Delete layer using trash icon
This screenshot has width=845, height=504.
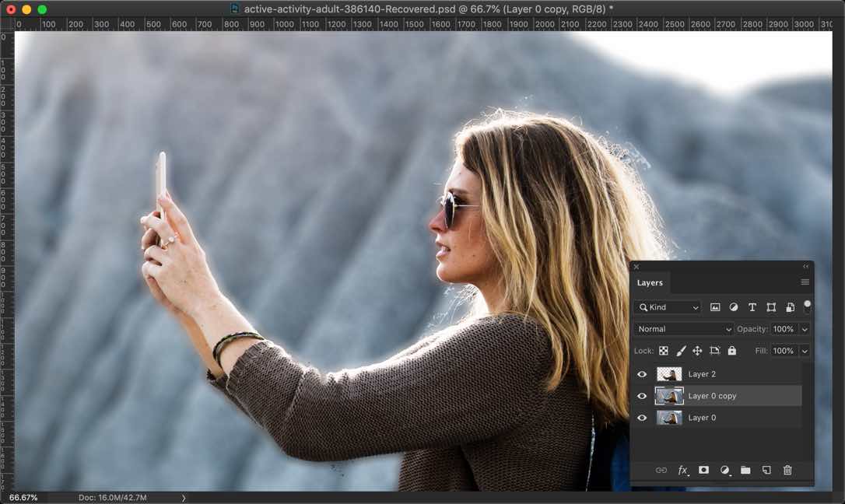(x=787, y=471)
